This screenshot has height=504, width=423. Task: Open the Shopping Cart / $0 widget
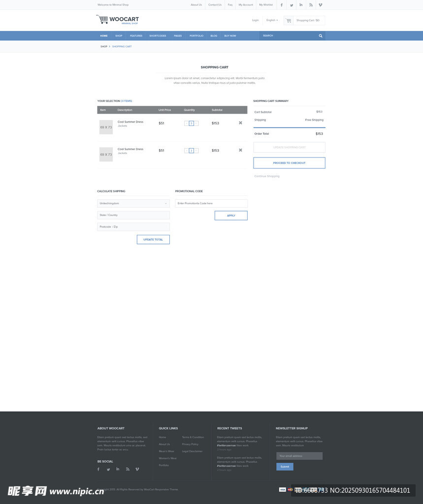pos(304,21)
